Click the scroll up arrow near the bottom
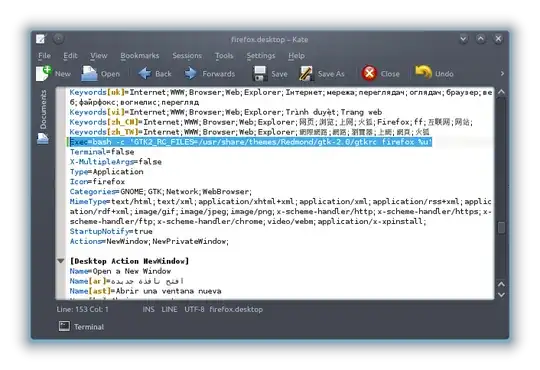This screenshot has width=540, height=370. pos(501,284)
